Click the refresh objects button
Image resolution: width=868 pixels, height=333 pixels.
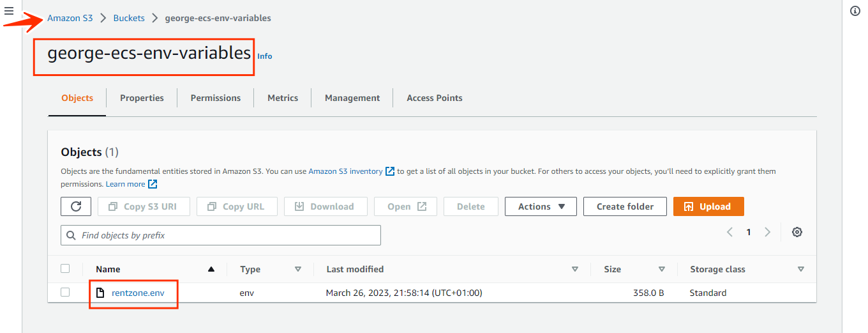pos(76,206)
